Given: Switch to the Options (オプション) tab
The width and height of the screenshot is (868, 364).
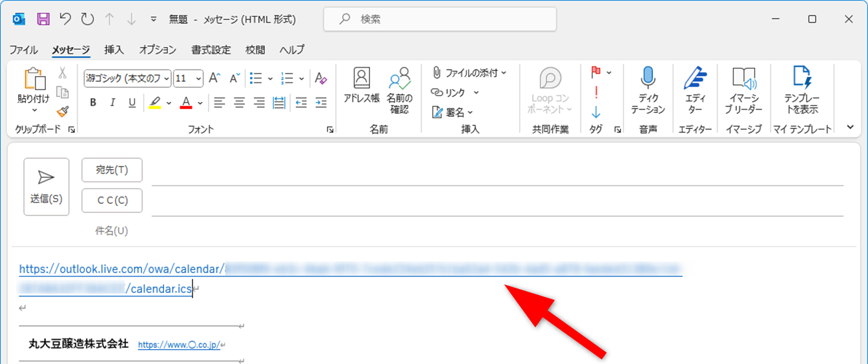Looking at the screenshot, I should (x=158, y=50).
